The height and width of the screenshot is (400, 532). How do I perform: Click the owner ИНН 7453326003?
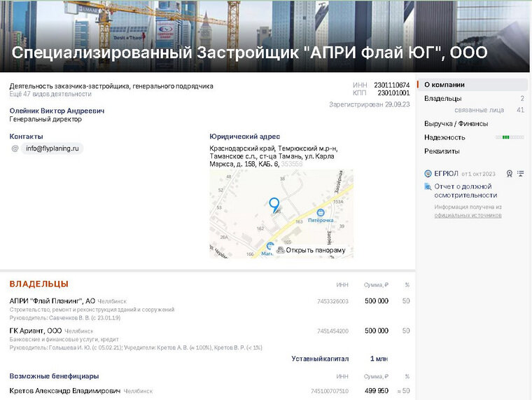tap(332, 301)
